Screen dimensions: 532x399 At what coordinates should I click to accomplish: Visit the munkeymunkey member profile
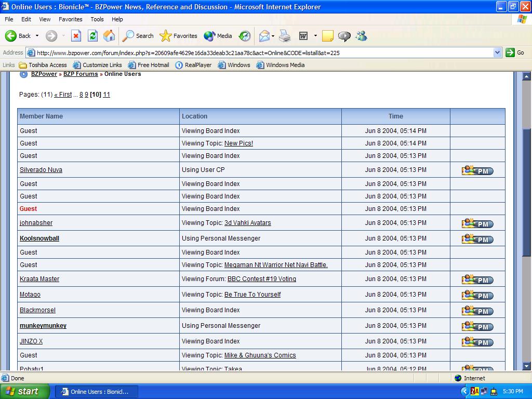(43, 326)
